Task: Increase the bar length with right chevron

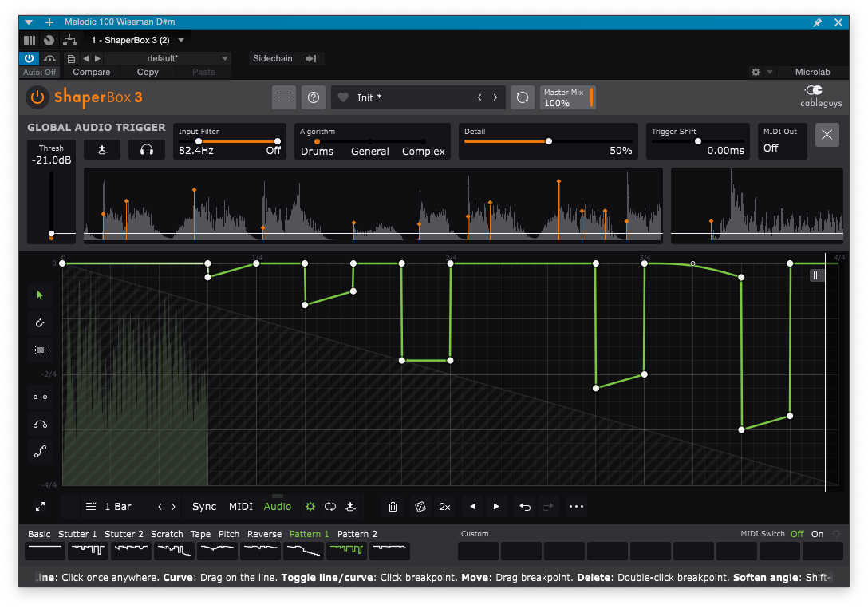Action: coord(173,507)
